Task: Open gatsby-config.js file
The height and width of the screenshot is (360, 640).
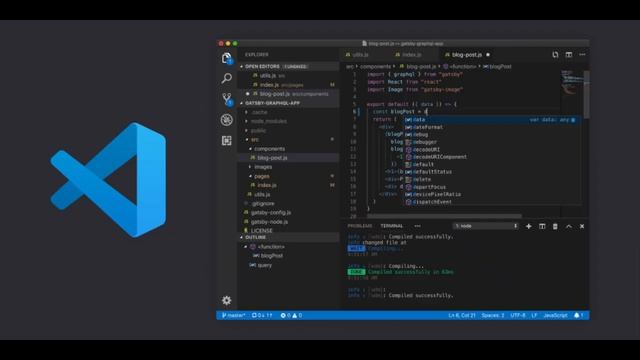Action: (288, 213)
